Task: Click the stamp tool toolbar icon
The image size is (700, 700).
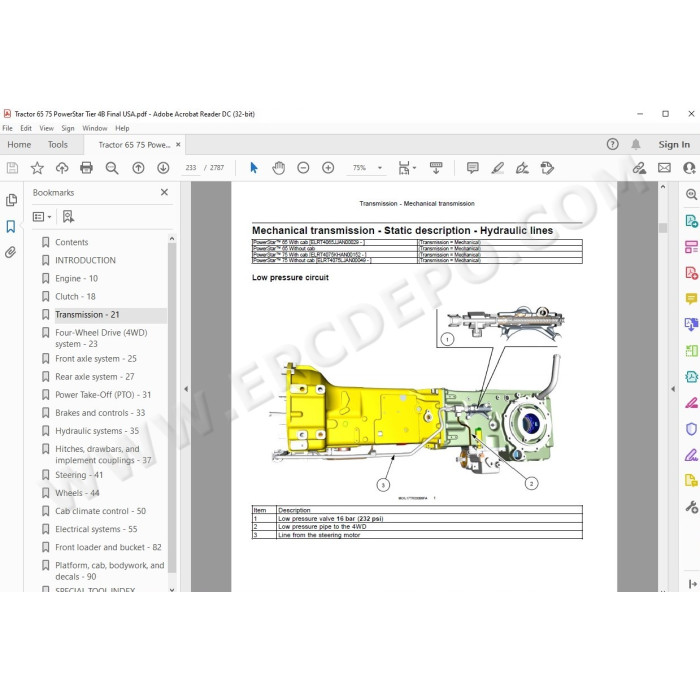Action: coord(547,168)
